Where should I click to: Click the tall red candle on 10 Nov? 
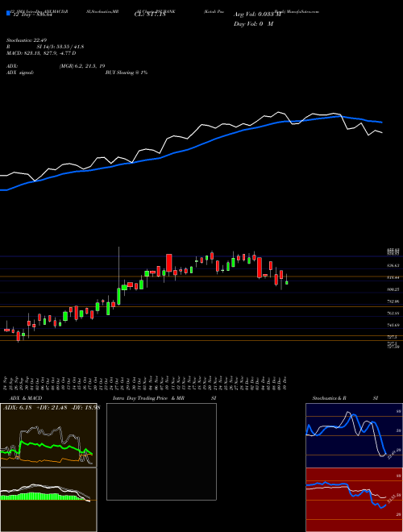pos(169,263)
